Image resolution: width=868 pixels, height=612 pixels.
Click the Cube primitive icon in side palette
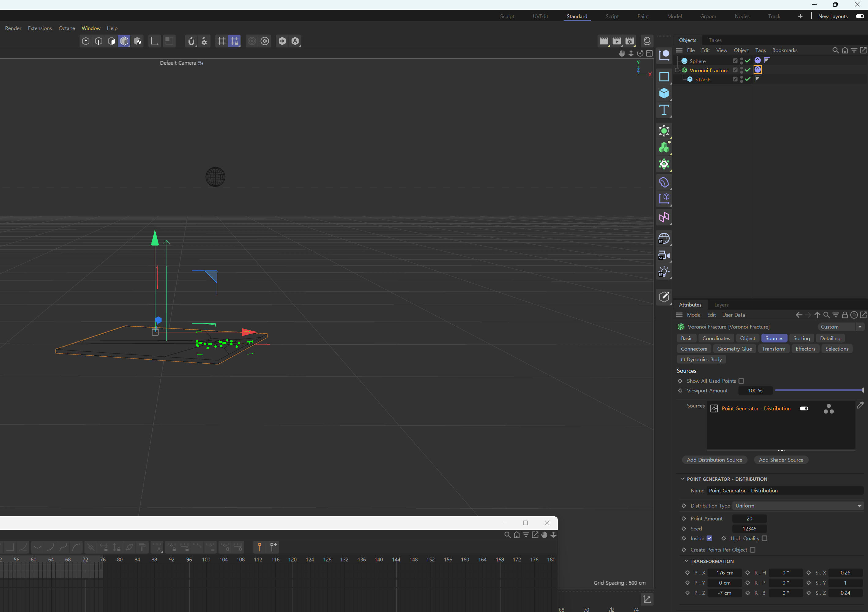[x=664, y=93]
